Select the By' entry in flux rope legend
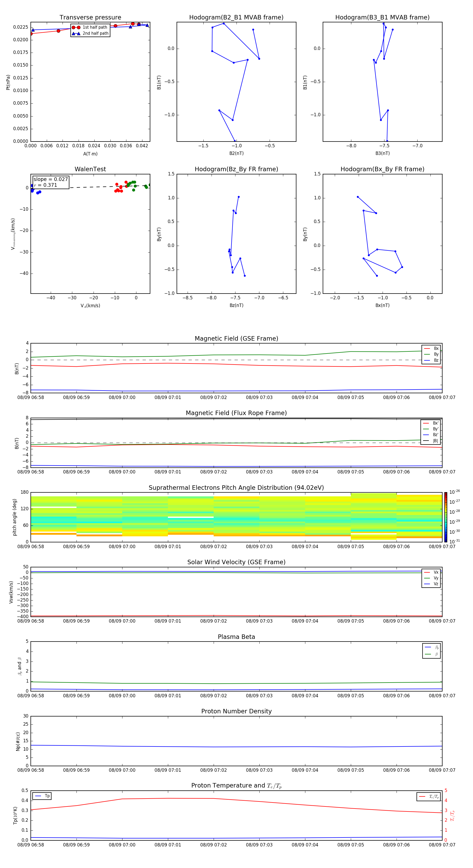 431,429
